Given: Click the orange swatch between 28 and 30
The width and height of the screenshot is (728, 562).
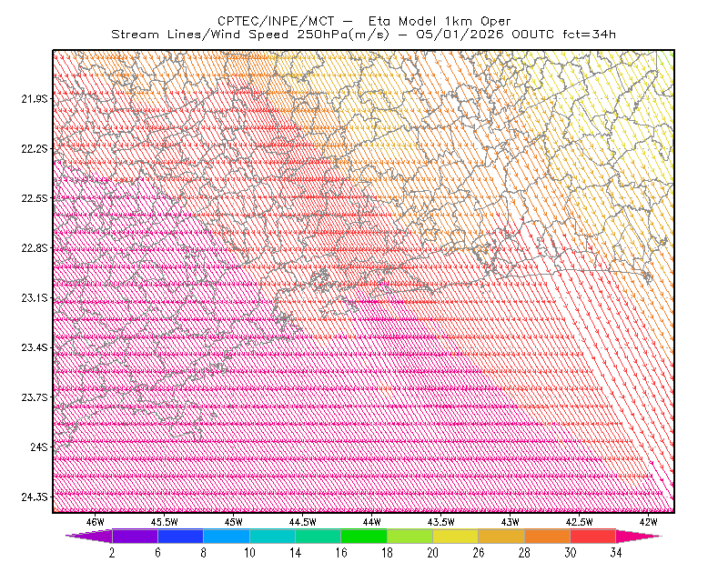Looking at the screenshot, I should pos(548,536).
